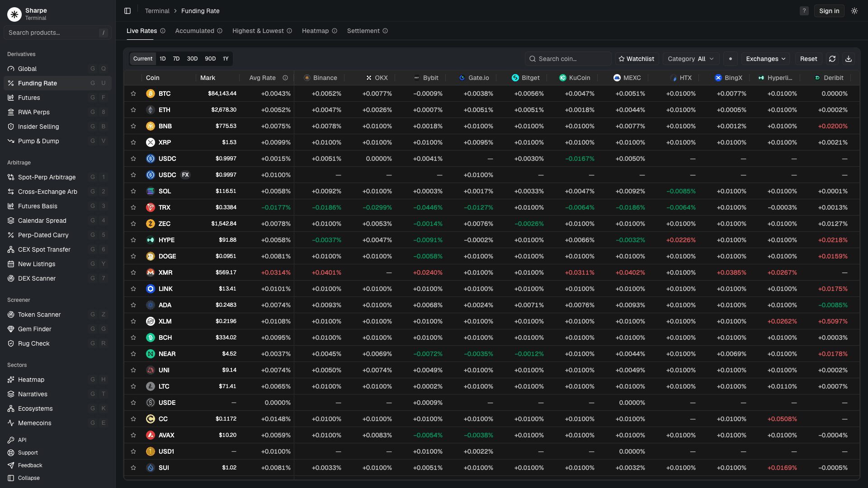Toggle the Watchlist filter
This screenshot has height=488, width=868.
tap(637, 59)
